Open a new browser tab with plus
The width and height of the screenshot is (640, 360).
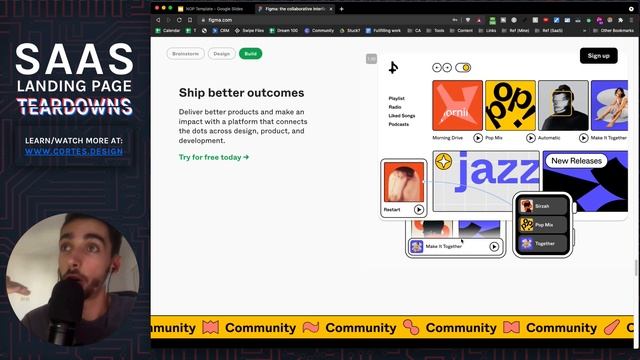[342, 9]
